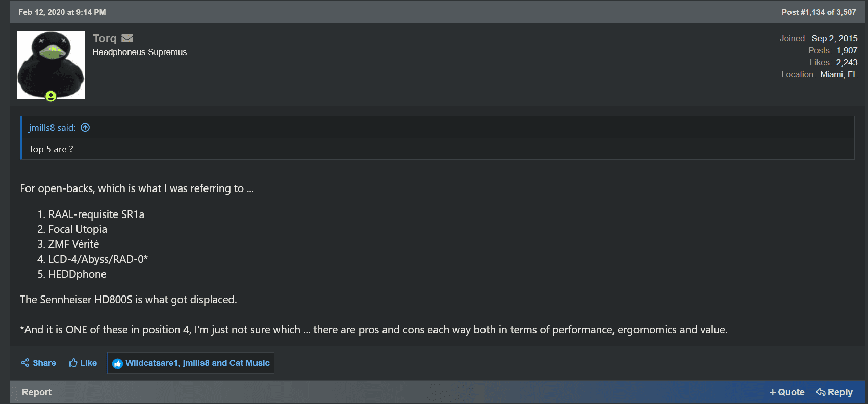
Task: Quote Torq's post
Action: 787,392
